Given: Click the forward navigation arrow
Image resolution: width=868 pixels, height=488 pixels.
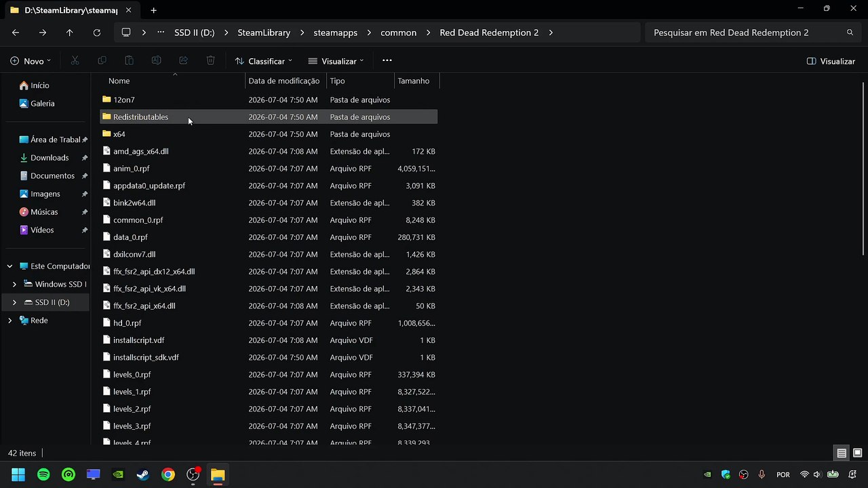Looking at the screenshot, I should point(43,33).
